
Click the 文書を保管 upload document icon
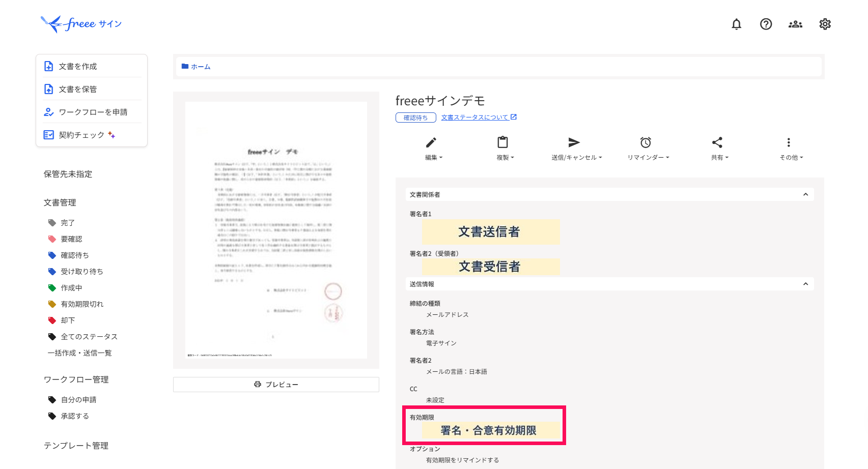point(49,89)
